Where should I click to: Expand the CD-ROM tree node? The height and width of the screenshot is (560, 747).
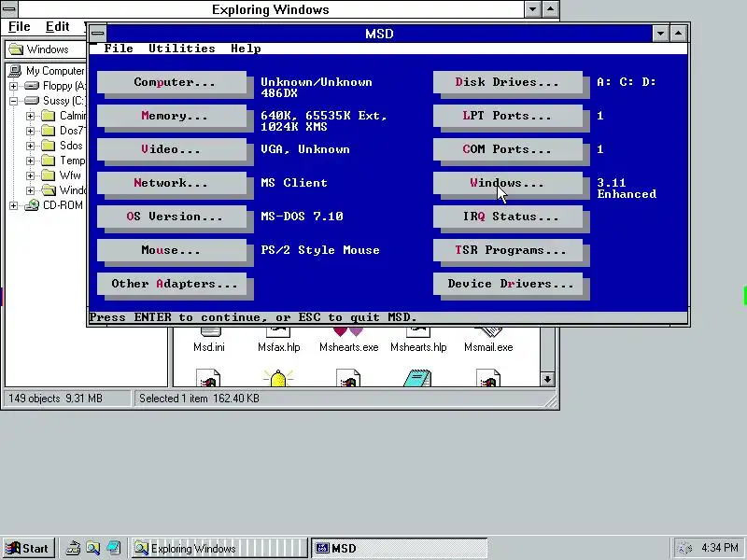point(13,205)
